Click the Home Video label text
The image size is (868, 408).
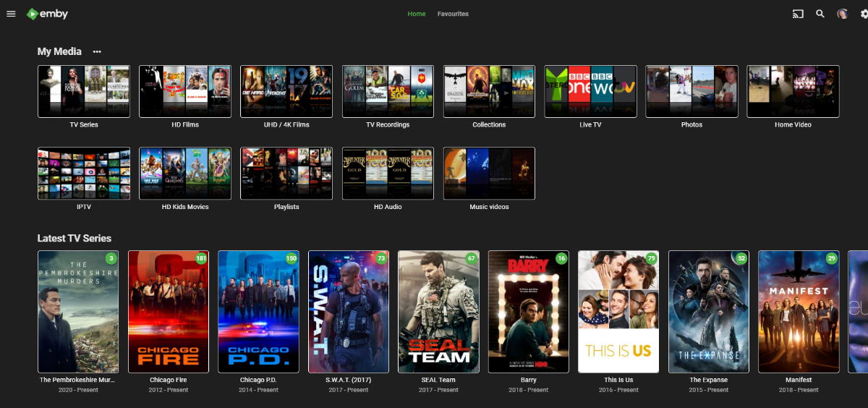point(793,124)
